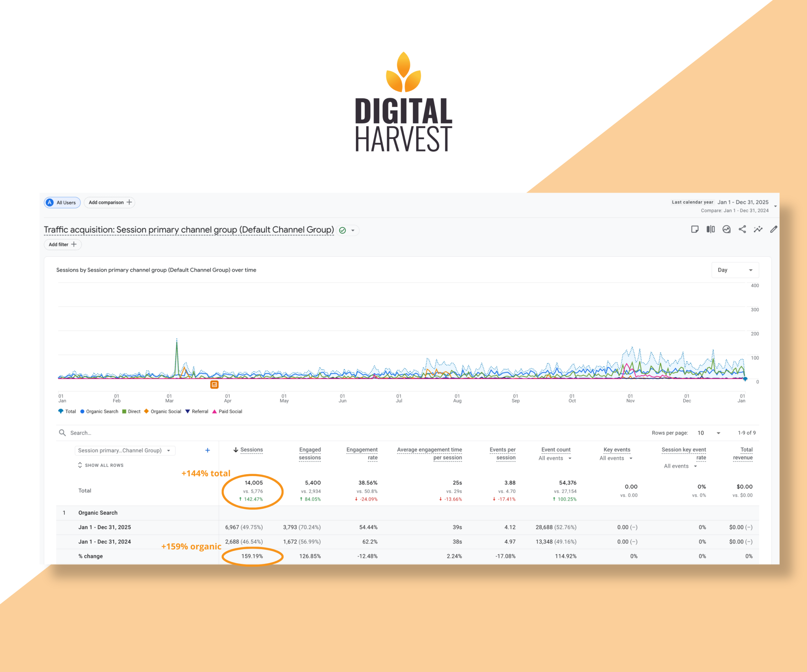Click the Add filter button
The width and height of the screenshot is (807, 672).
pos(63,244)
